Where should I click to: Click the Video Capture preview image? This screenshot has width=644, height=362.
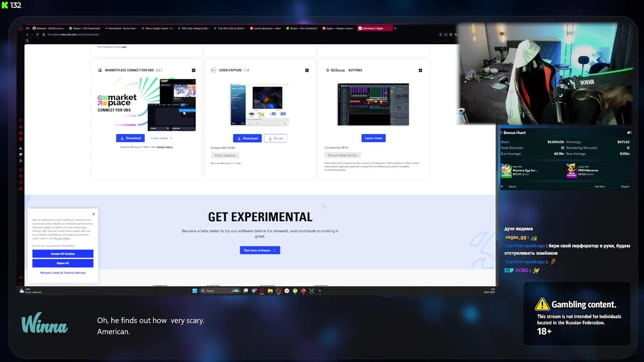pyautogui.click(x=260, y=105)
